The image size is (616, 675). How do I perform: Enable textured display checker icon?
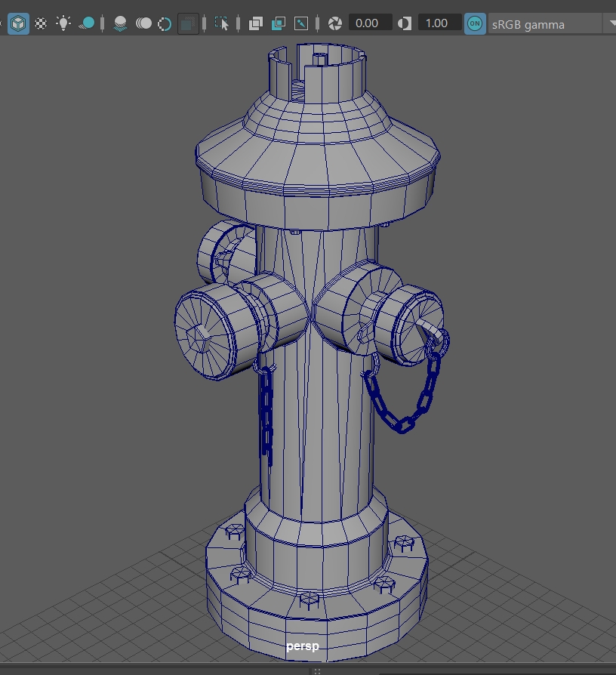tap(41, 23)
